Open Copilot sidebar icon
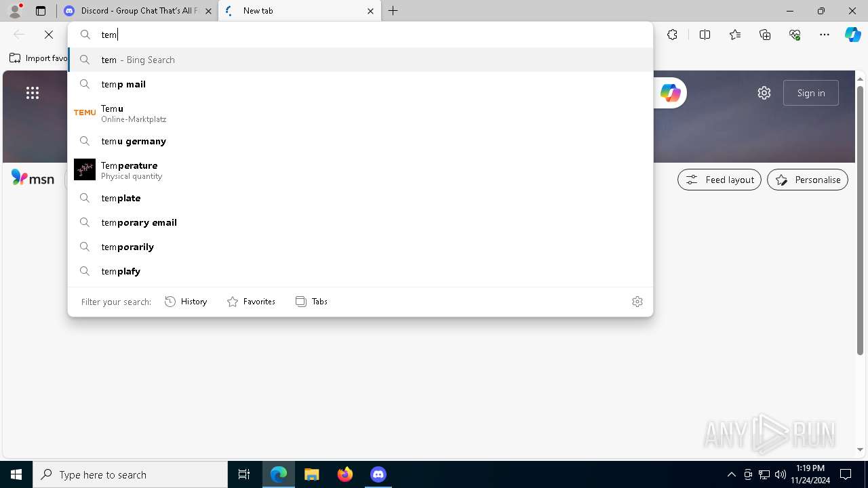Viewport: 868px width, 488px height. [x=853, y=35]
